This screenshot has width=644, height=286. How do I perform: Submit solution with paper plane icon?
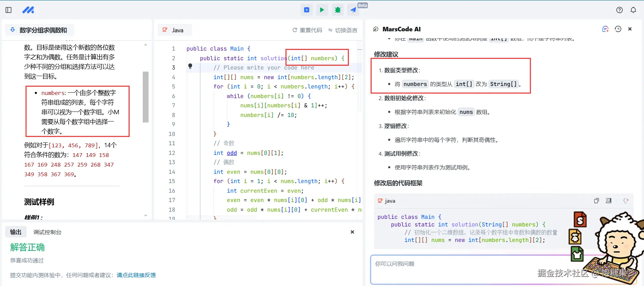point(353,10)
